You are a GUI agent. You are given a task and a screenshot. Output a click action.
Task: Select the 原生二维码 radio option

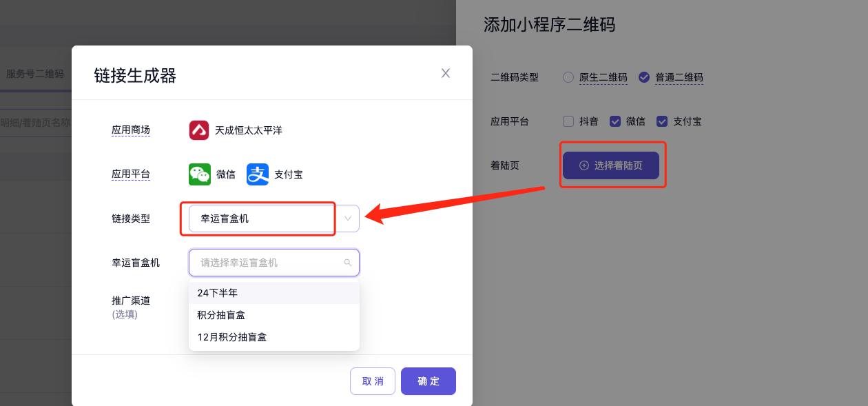(x=568, y=77)
